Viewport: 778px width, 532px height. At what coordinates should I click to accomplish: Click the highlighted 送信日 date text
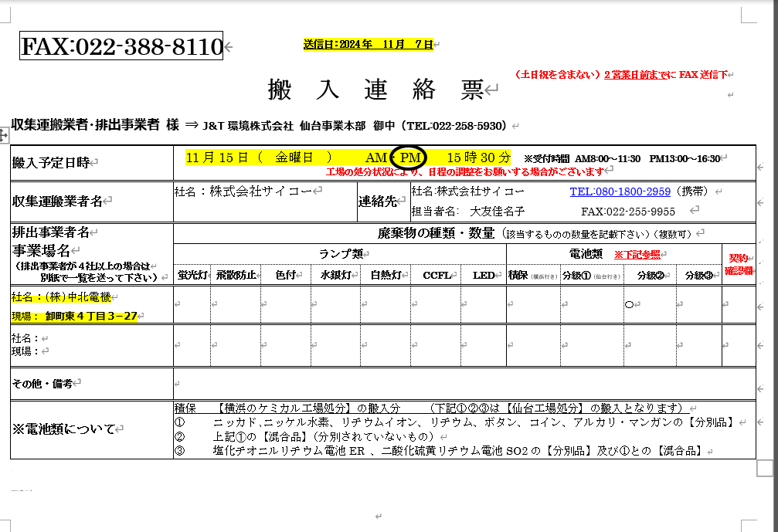pos(369,45)
